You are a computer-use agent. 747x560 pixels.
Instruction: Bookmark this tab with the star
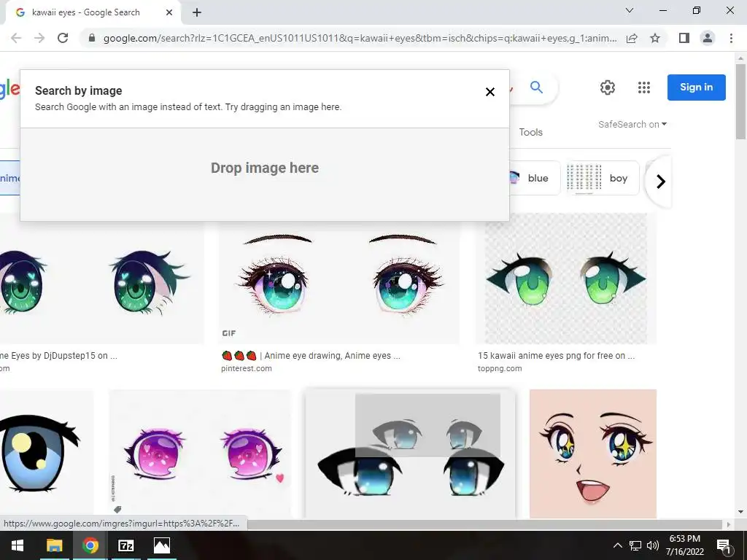coord(655,38)
